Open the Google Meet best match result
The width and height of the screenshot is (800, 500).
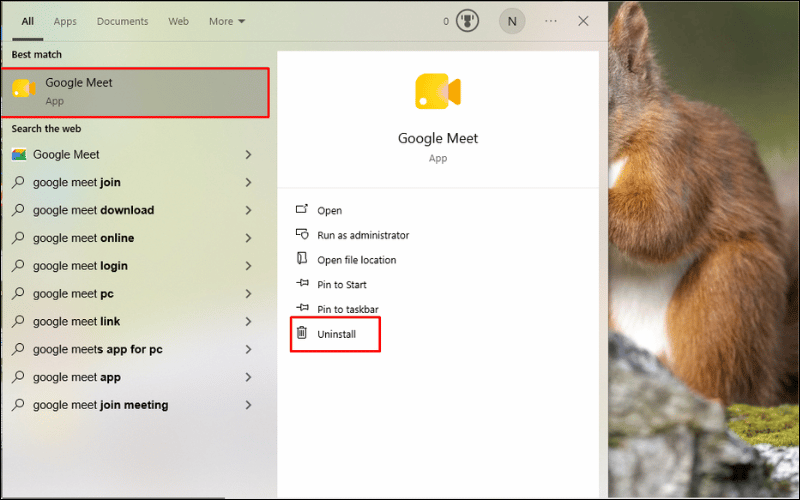tap(135, 92)
